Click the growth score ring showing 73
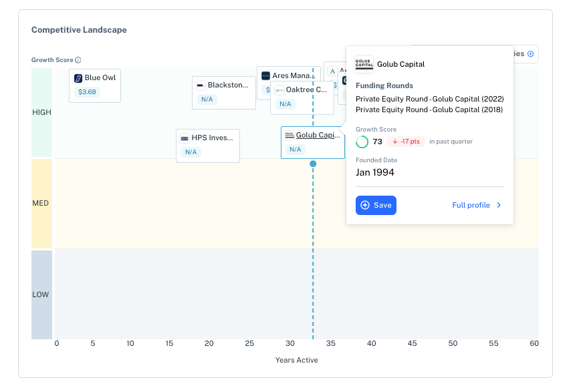 pyautogui.click(x=362, y=142)
